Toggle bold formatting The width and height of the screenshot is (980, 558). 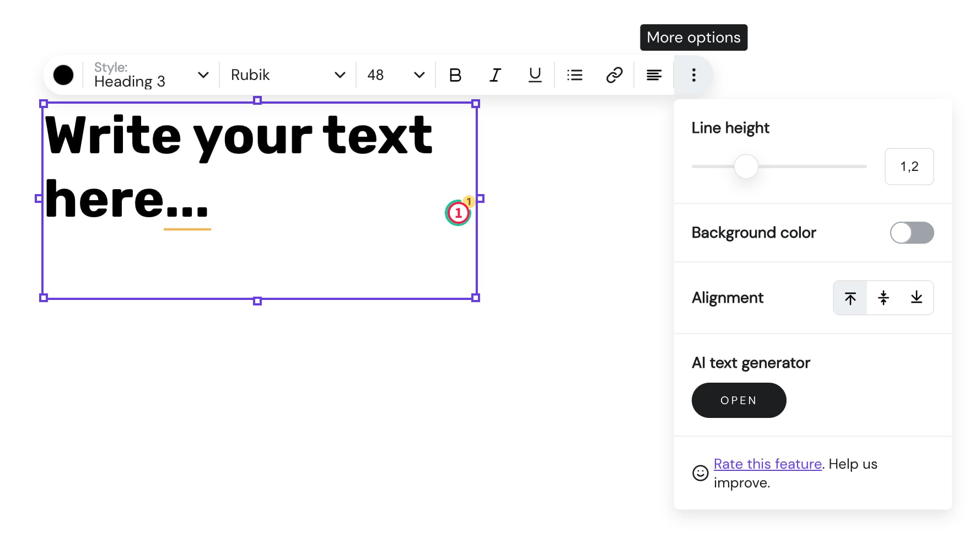[x=455, y=75]
